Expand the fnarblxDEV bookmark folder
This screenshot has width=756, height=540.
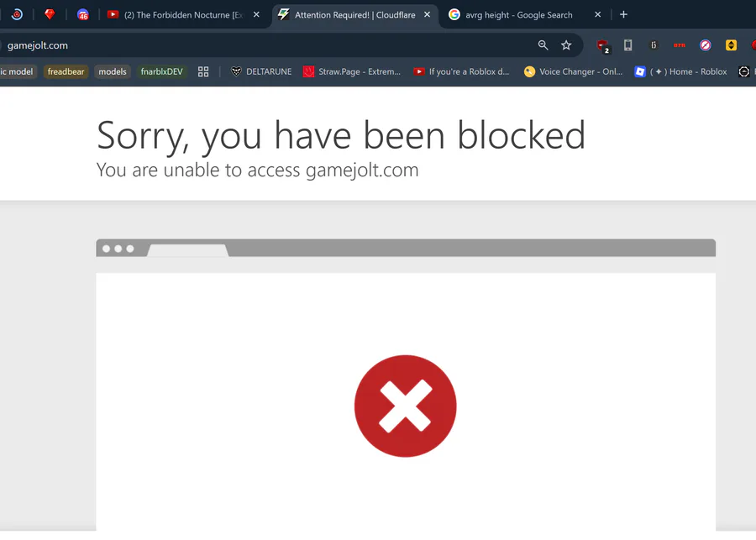click(161, 72)
